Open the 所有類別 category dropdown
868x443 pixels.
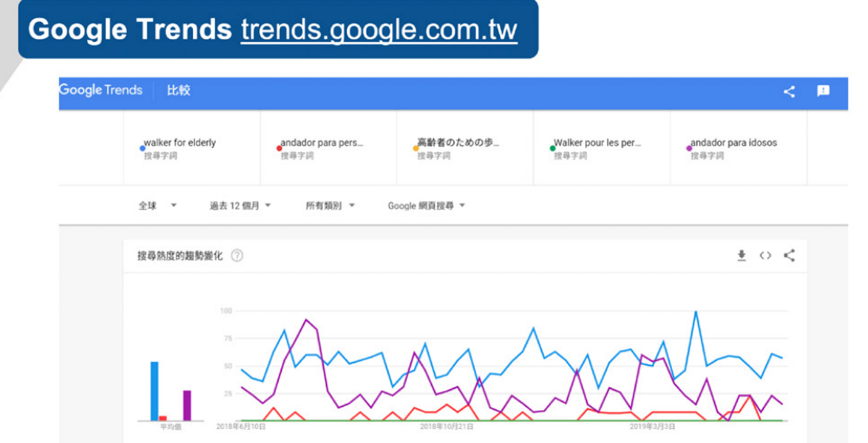330,205
